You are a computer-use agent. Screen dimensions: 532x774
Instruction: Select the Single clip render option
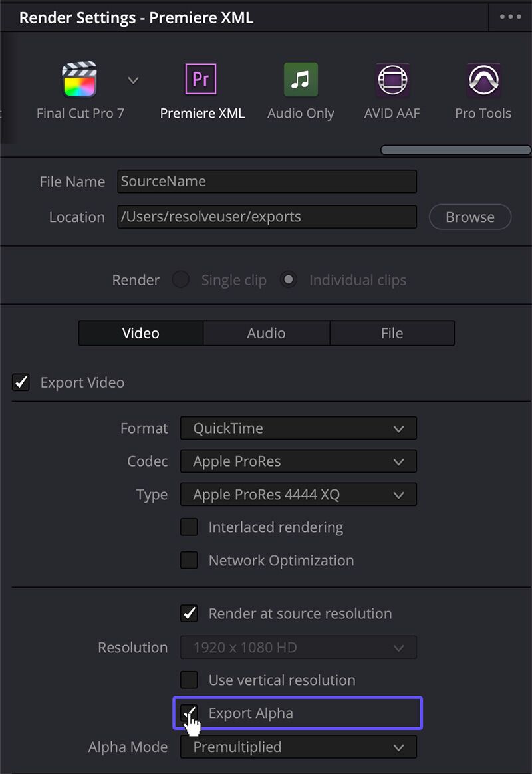(x=181, y=279)
